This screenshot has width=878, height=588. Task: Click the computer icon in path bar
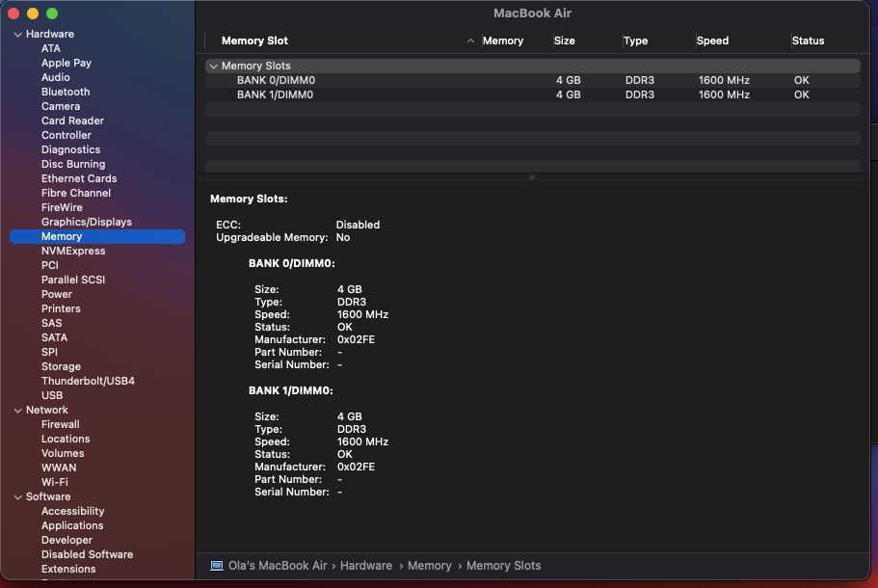click(216, 566)
